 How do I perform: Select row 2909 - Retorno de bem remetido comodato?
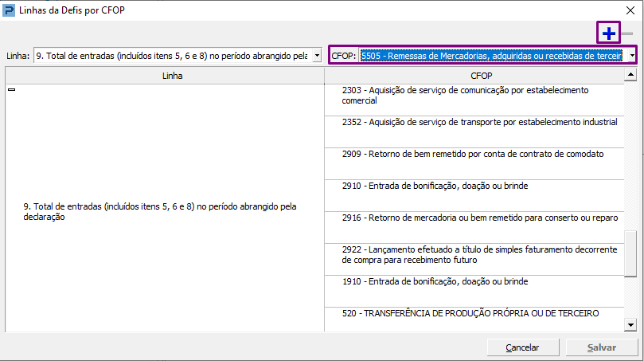pyautogui.click(x=474, y=163)
